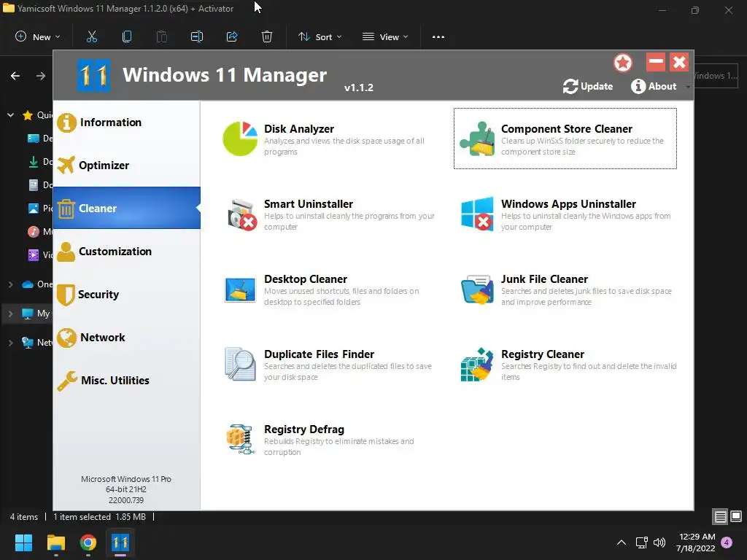Image resolution: width=747 pixels, height=560 pixels.
Task: Expand the My PC tree node
Action: (10, 314)
